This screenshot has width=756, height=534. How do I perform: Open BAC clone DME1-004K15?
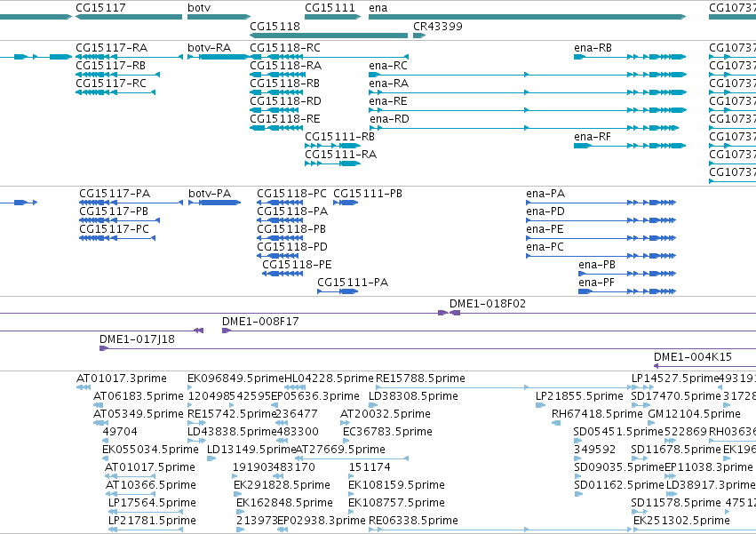point(693,358)
